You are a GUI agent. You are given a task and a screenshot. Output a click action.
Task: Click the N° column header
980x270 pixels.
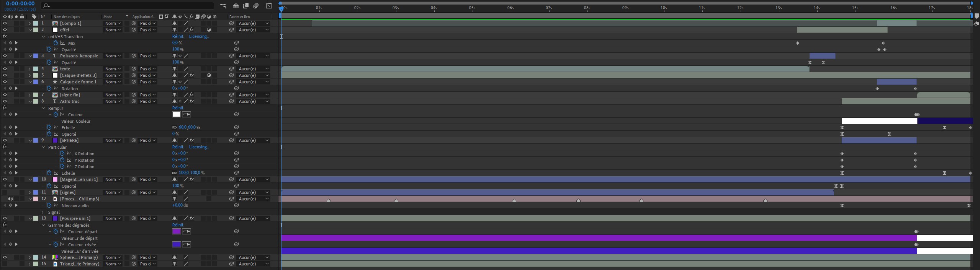pyautogui.click(x=43, y=17)
